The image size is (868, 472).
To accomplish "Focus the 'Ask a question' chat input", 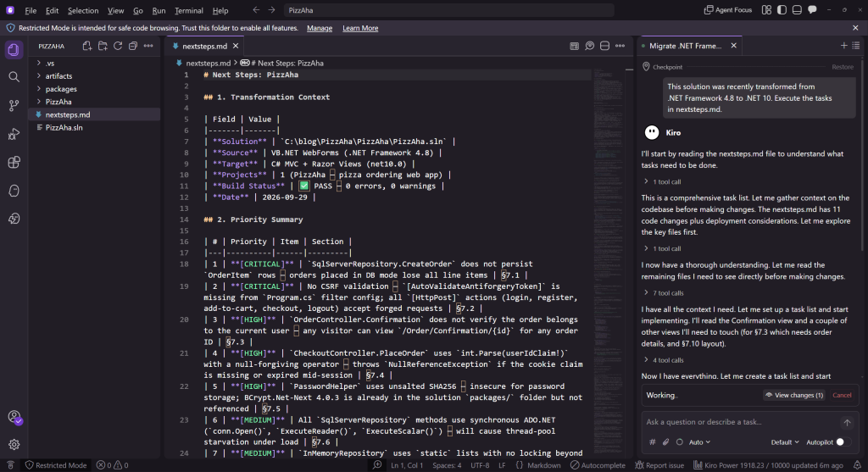I will [742, 422].
